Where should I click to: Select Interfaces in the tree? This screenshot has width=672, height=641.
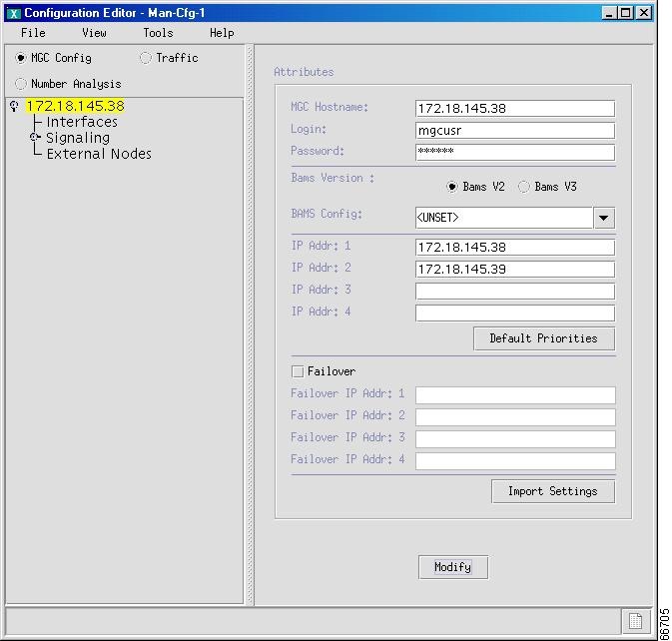[x=82, y=122]
